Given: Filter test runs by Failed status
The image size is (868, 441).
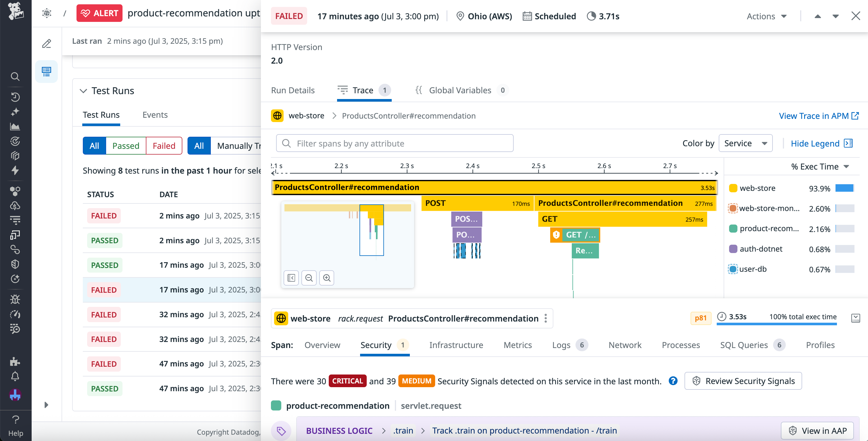Looking at the screenshot, I should (164, 146).
